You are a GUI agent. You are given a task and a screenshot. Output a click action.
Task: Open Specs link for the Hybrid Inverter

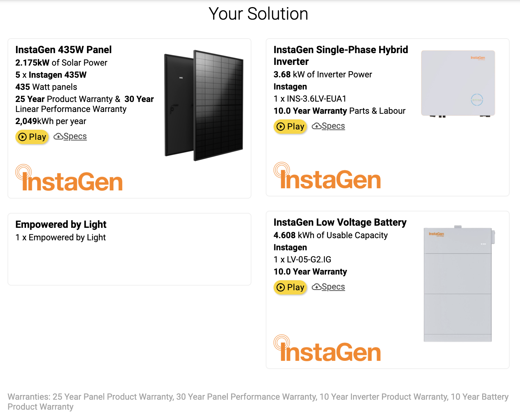click(x=333, y=126)
